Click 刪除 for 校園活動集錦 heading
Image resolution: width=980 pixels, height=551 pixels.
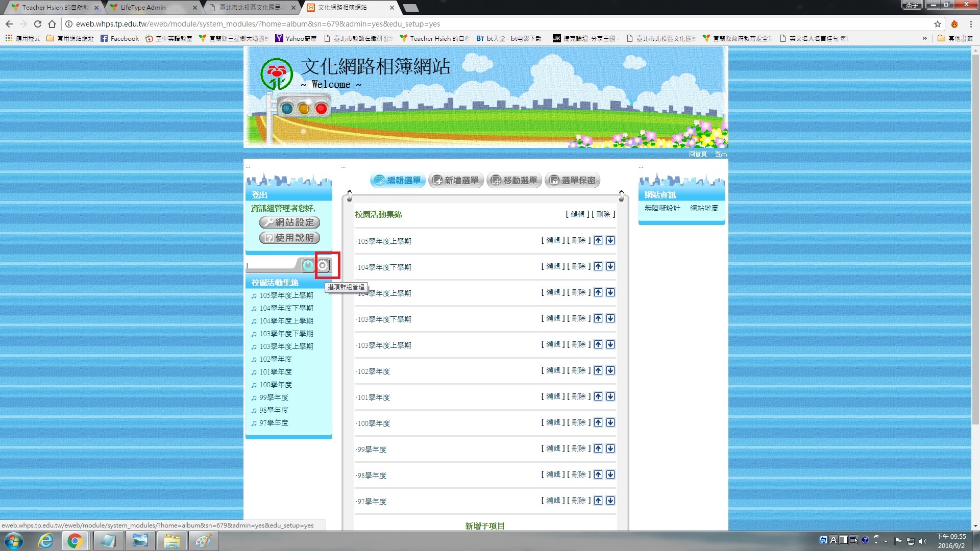(603, 214)
